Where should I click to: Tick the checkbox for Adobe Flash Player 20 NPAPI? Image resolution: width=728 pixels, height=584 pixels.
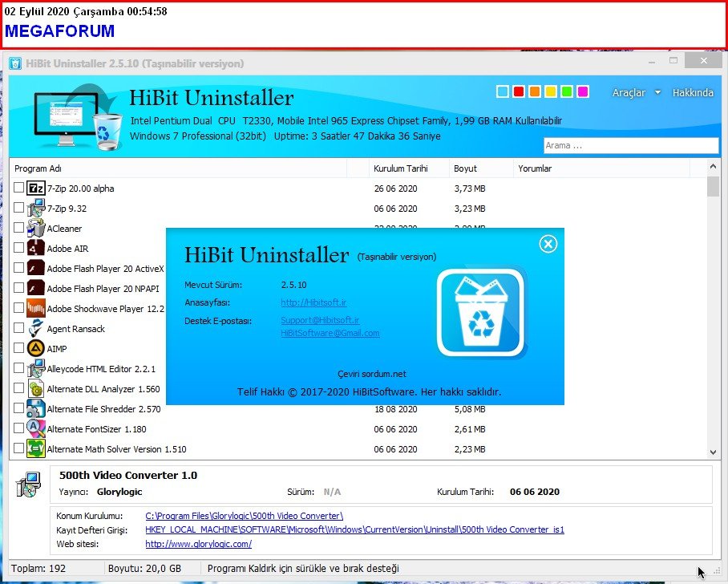click(x=18, y=287)
